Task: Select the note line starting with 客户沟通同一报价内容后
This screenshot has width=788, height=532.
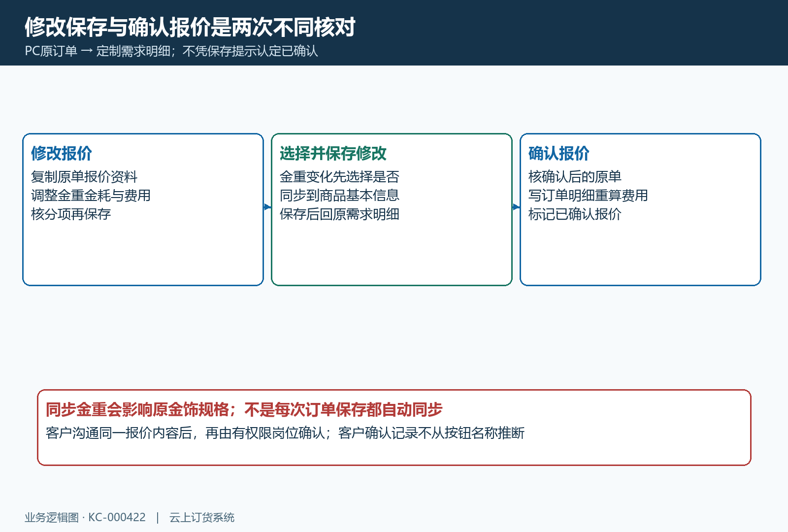Action: click(x=285, y=432)
